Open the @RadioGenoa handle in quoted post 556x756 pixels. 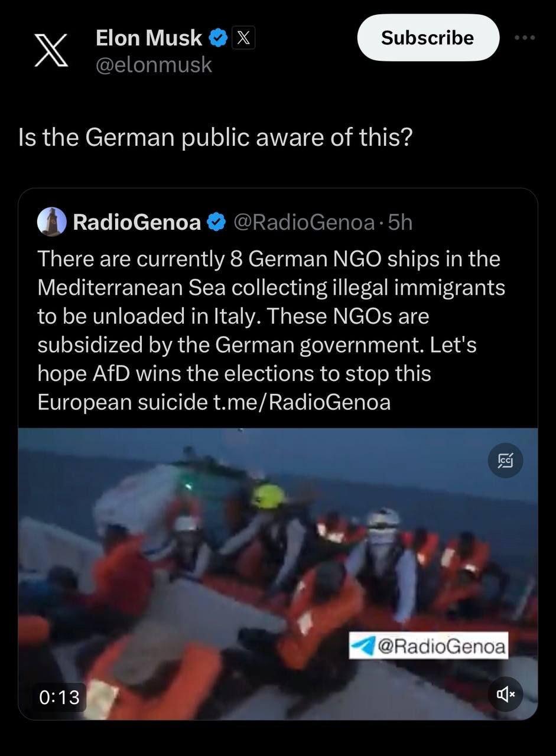point(304,222)
